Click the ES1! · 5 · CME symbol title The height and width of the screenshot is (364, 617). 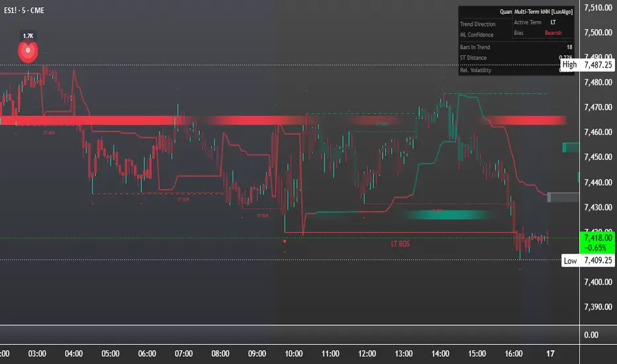pyautogui.click(x=24, y=11)
